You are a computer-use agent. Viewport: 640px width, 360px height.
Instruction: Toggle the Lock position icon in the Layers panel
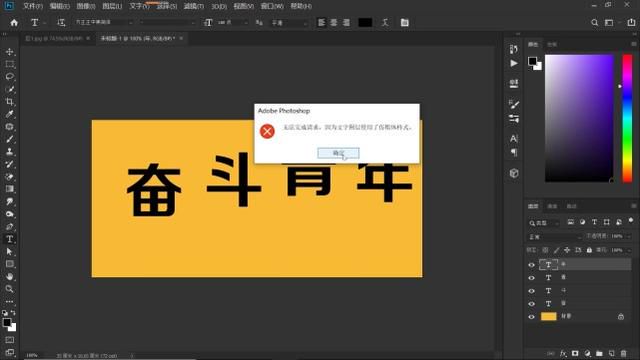point(567,250)
